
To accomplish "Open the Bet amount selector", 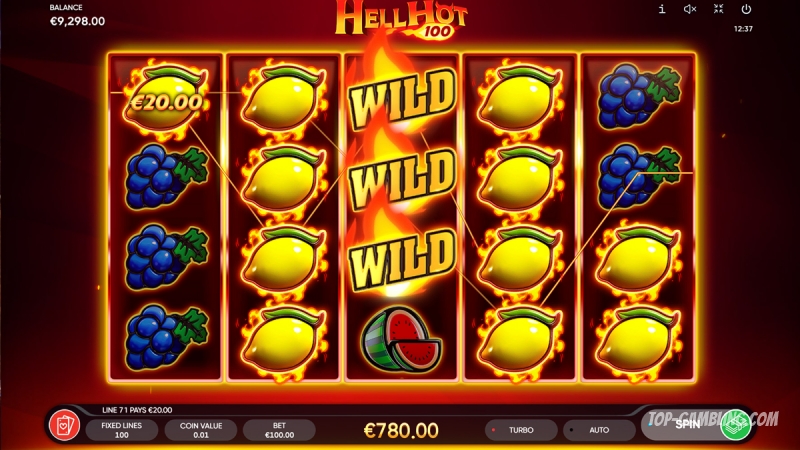I will (279, 430).
